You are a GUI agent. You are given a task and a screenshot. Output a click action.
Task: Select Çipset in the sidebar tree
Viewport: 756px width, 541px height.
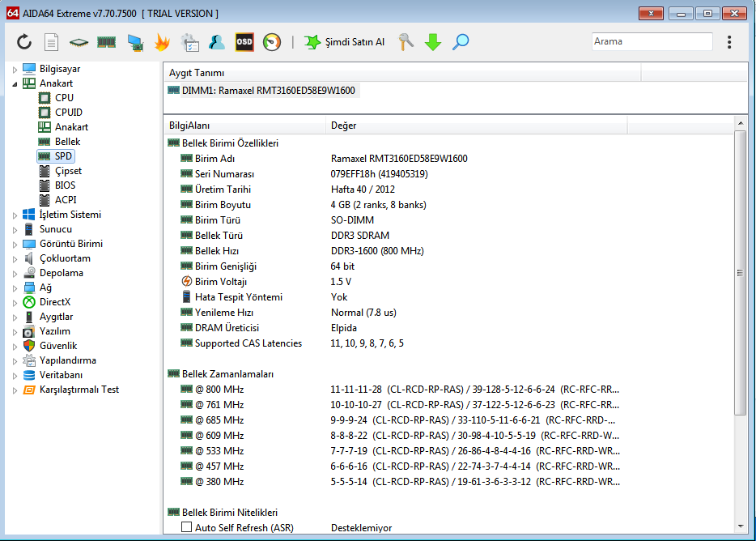[68, 171]
